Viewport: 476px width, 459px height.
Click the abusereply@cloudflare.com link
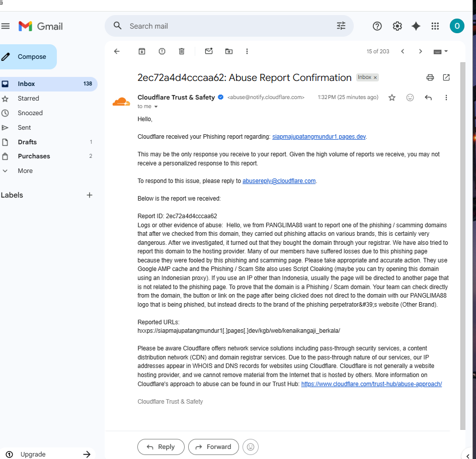(279, 181)
